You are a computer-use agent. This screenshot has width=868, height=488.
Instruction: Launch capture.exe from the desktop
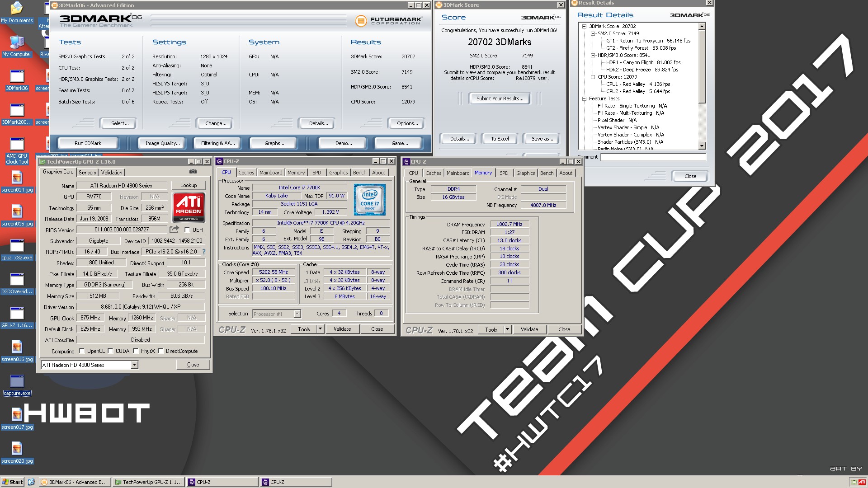17,385
